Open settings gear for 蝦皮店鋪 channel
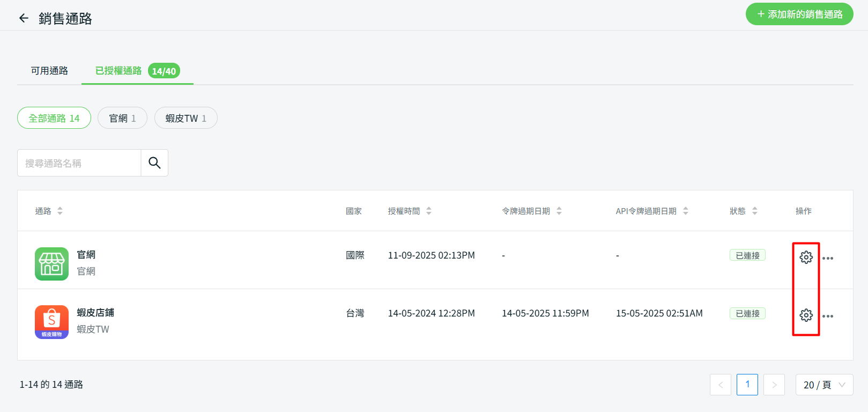The width and height of the screenshot is (868, 412). tap(806, 315)
